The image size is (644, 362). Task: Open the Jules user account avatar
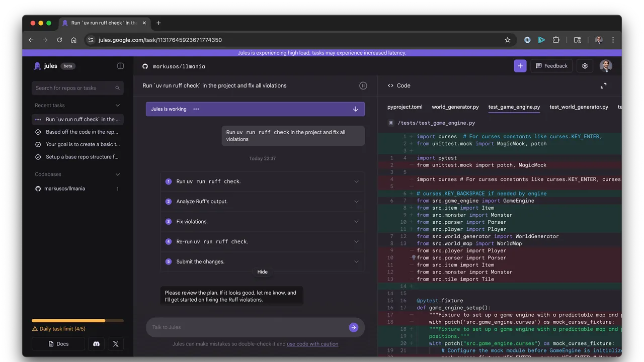pos(606,66)
